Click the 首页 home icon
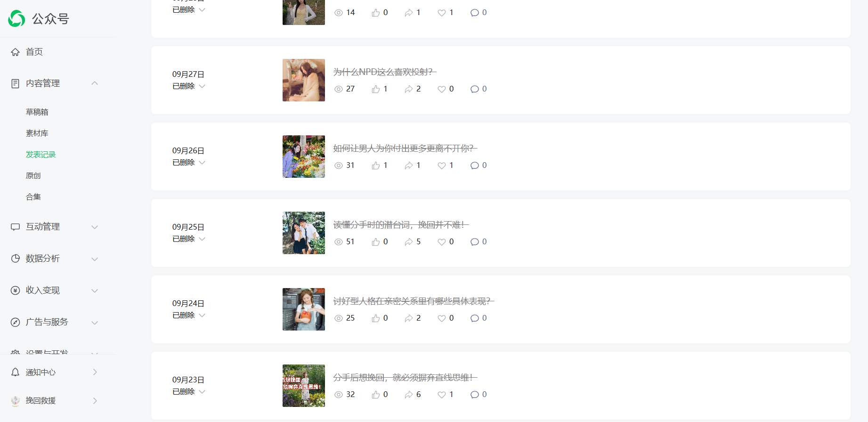The width and height of the screenshot is (868, 422). (16, 52)
